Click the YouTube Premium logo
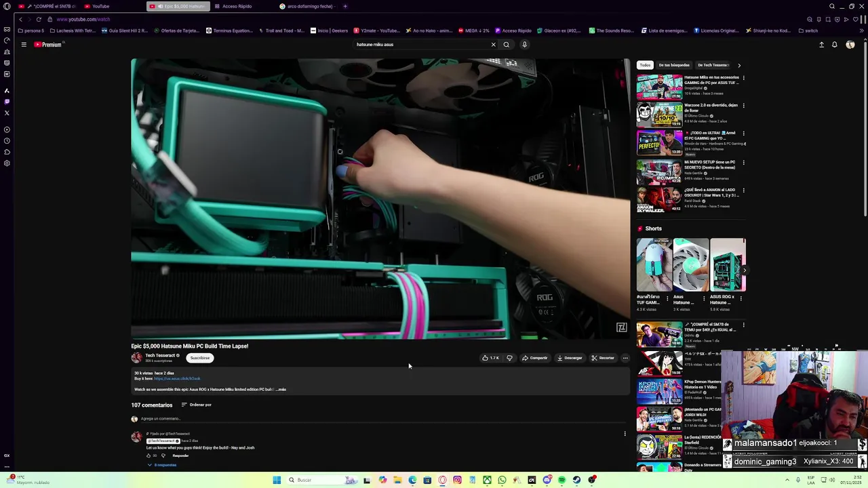This screenshot has width=868, height=488. [x=47, y=45]
